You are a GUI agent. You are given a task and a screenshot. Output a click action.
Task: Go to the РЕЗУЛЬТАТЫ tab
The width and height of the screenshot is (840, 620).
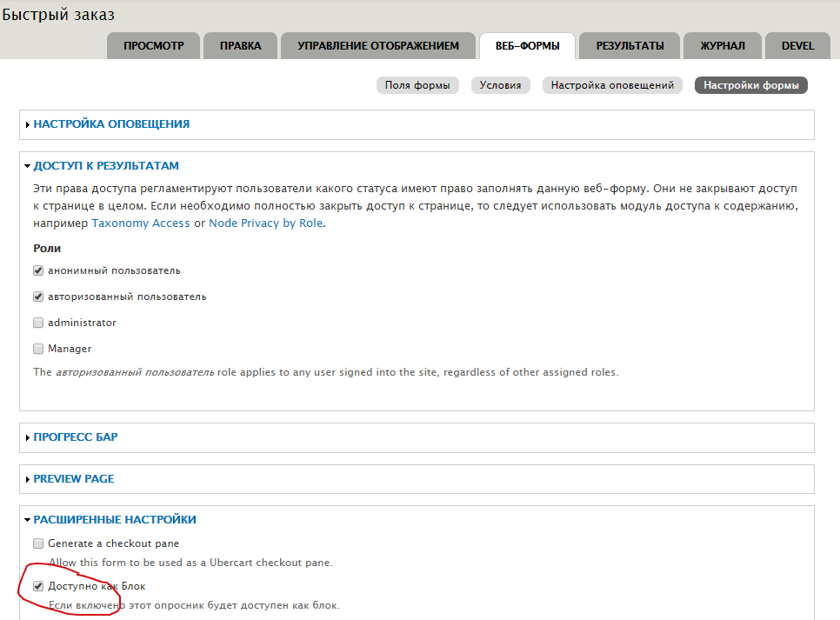pos(630,46)
